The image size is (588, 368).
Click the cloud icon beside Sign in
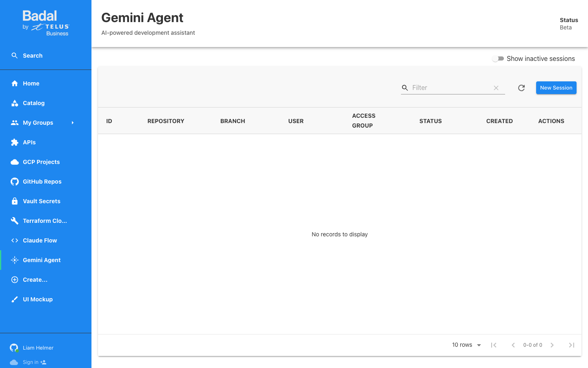click(x=14, y=362)
